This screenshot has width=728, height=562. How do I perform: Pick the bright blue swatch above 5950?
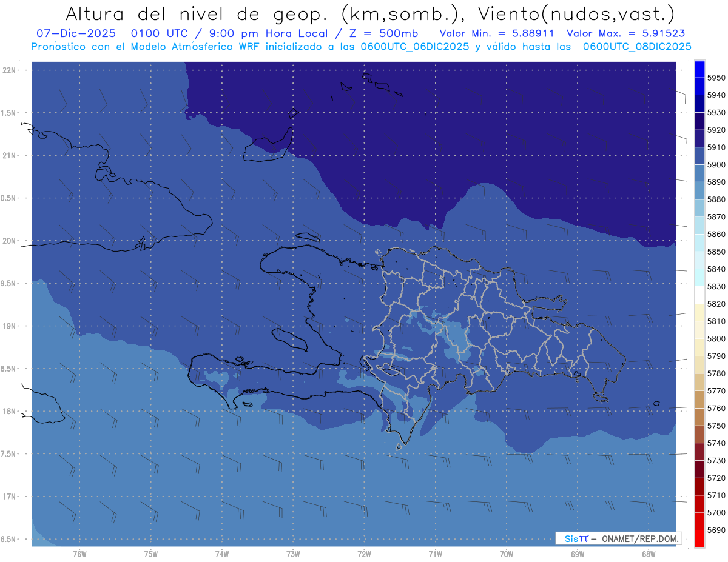[699, 69]
